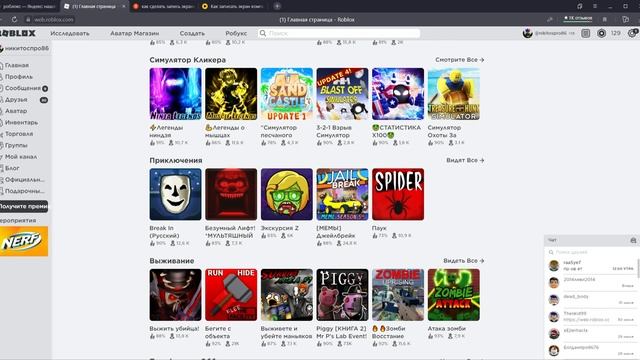Open the Break In mask thumbnail

tap(175, 194)
